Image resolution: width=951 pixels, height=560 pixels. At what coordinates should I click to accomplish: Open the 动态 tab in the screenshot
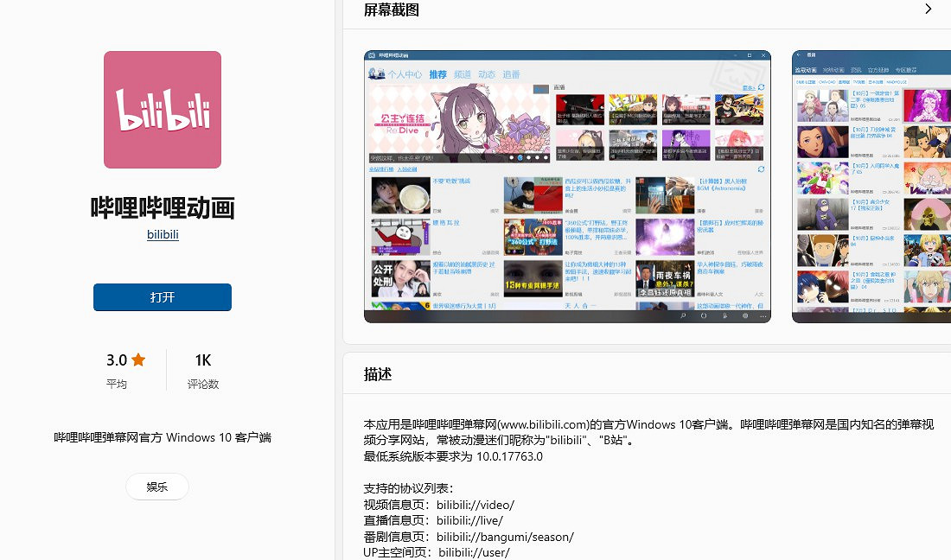click(487, 75)
